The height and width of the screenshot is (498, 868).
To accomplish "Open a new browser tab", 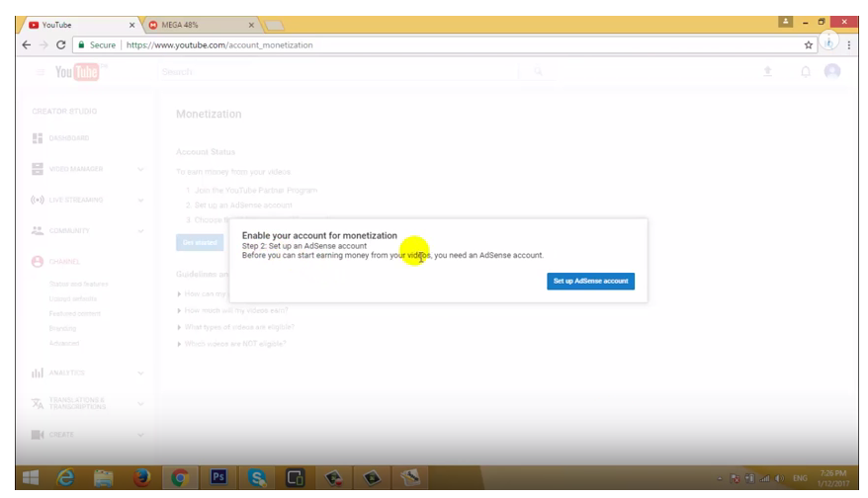I will click(274, 26).
